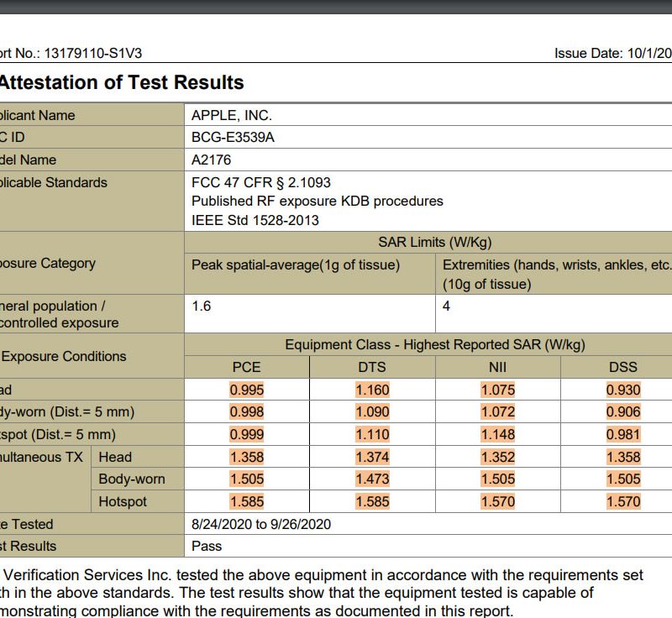This screenshot has width=672, height=618.
Task: Click the DSS column header
Action: [x=622, y=367]
